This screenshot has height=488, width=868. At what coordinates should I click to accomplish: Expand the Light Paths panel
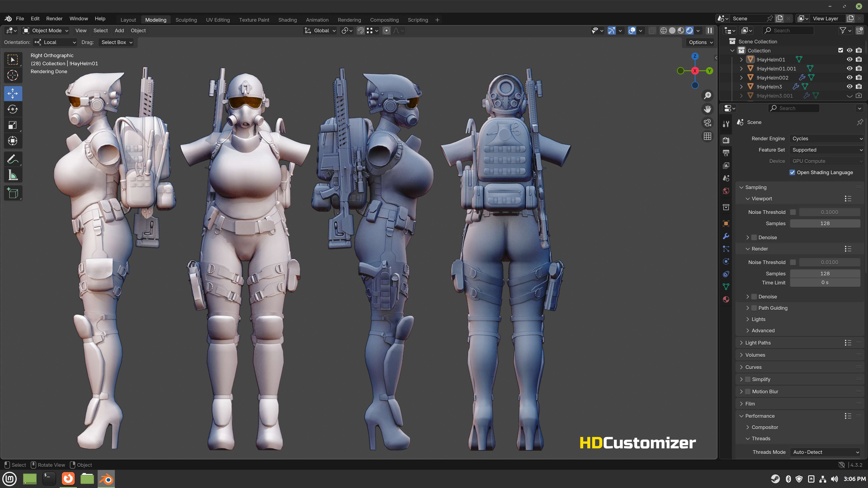pyautogui.click(x=758, y=343)
